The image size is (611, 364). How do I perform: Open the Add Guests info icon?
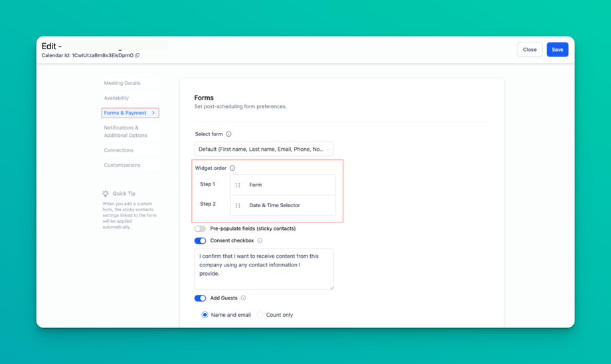coord(243,298)
